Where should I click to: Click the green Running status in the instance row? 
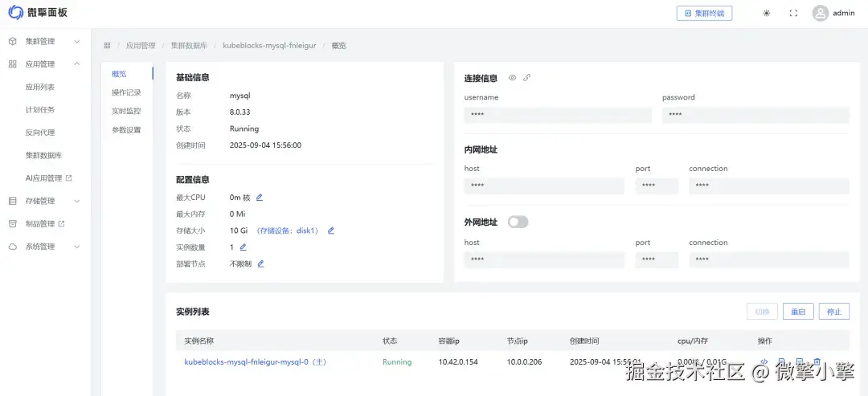[x=397, y=361]
